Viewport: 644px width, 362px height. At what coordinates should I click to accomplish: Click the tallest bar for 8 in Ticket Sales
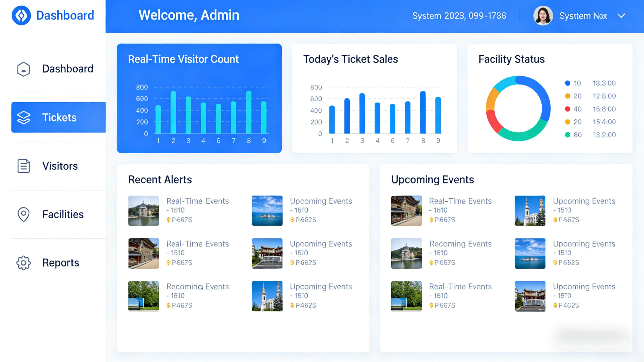click(423, 112)
